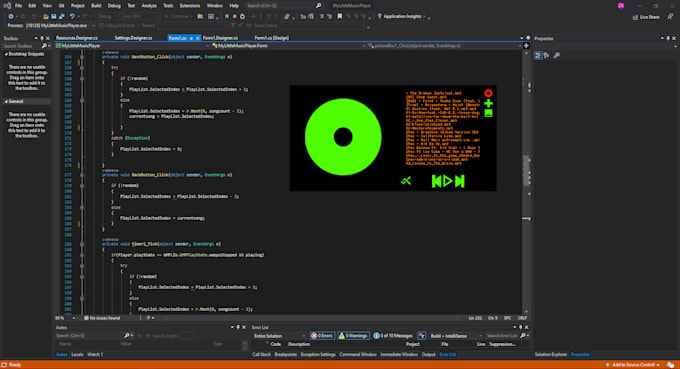Open the Analyze menu

click(149, 6)
